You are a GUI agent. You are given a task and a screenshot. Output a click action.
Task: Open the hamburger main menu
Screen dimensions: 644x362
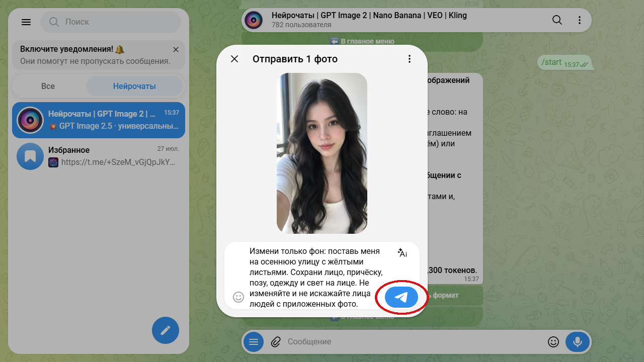[26, 22]
